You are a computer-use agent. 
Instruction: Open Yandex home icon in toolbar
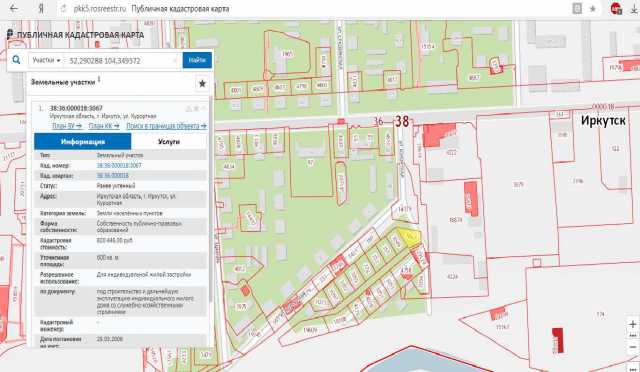click(x=41, y=9)
